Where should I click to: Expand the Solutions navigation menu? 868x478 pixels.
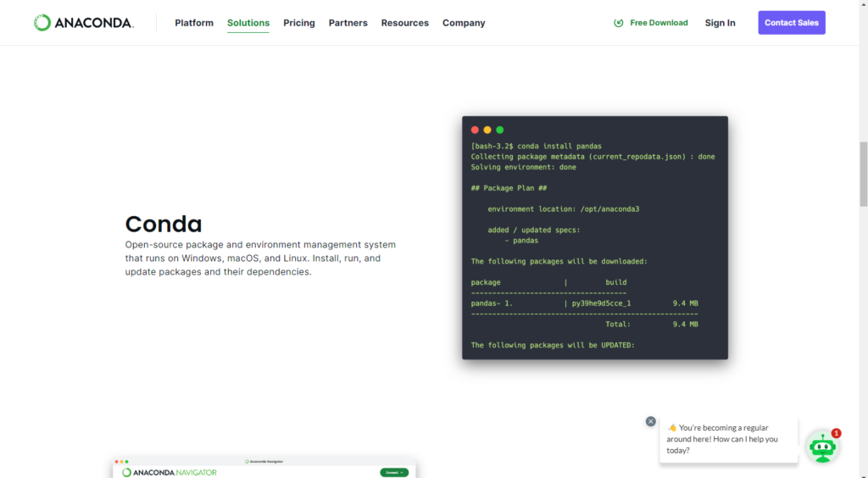[248, 23]
